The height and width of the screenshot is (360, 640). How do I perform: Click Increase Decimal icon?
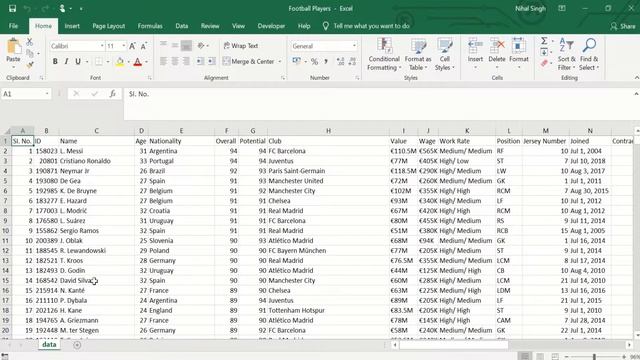point(340,62)
